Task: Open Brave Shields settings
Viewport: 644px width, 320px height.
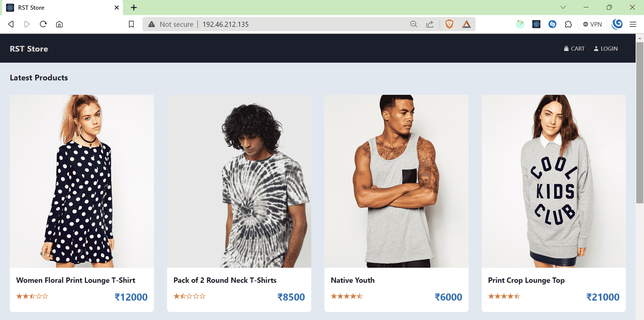Action: [x=449, y=24]
